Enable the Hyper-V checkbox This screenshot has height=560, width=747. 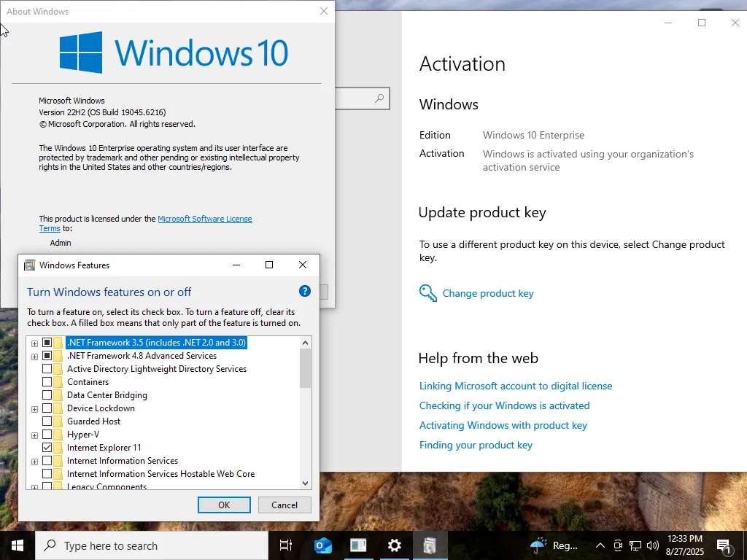click(x=47, y=435)
